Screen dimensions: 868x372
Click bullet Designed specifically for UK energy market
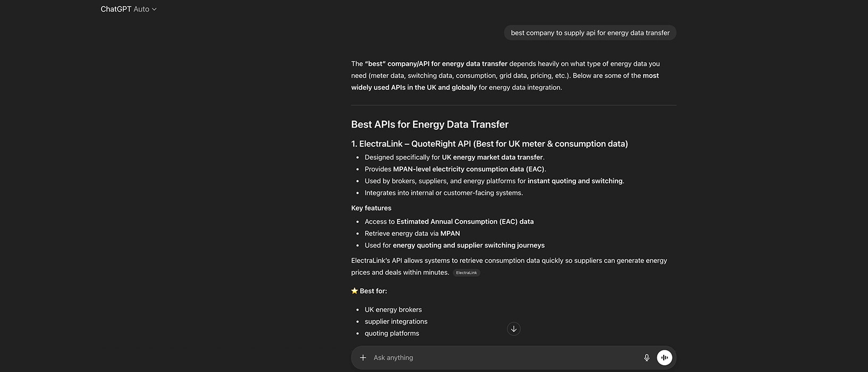454,157
